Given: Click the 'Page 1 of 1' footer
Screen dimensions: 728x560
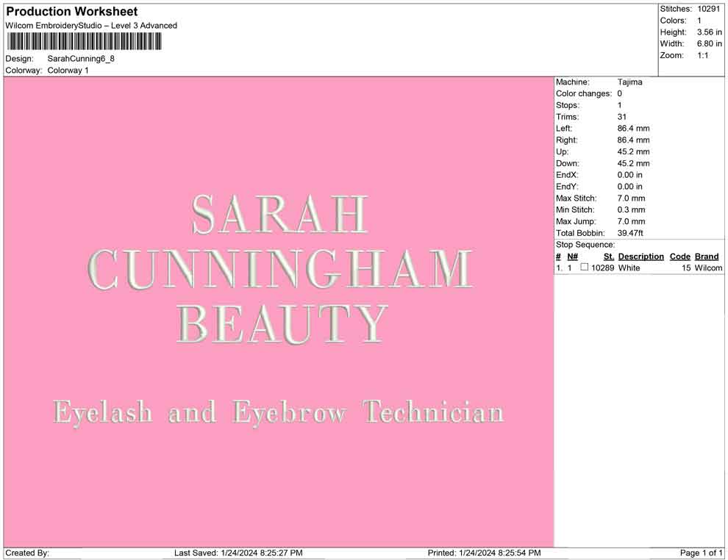Looking at the screenshot, I should (702, 553).
